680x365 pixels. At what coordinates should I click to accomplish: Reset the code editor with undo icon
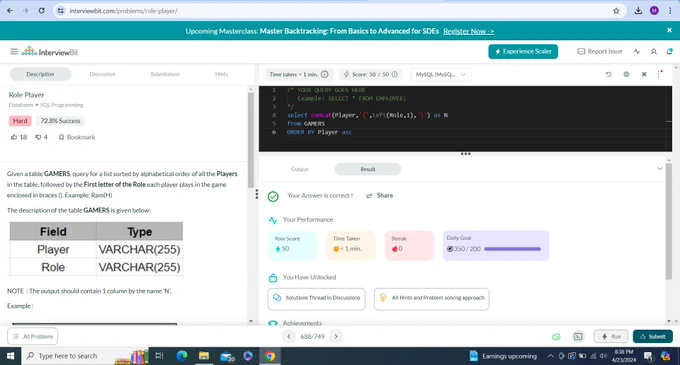point(608,74)
